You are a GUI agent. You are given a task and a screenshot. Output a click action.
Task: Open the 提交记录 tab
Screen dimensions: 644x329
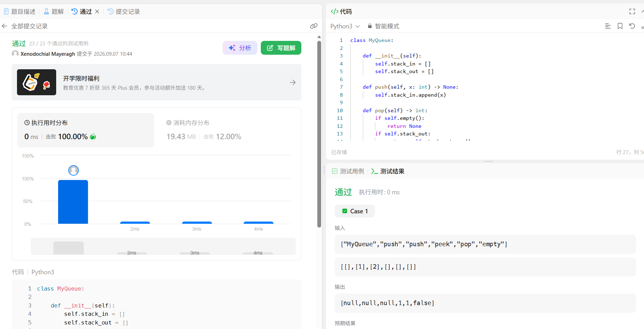click(124, 11)
